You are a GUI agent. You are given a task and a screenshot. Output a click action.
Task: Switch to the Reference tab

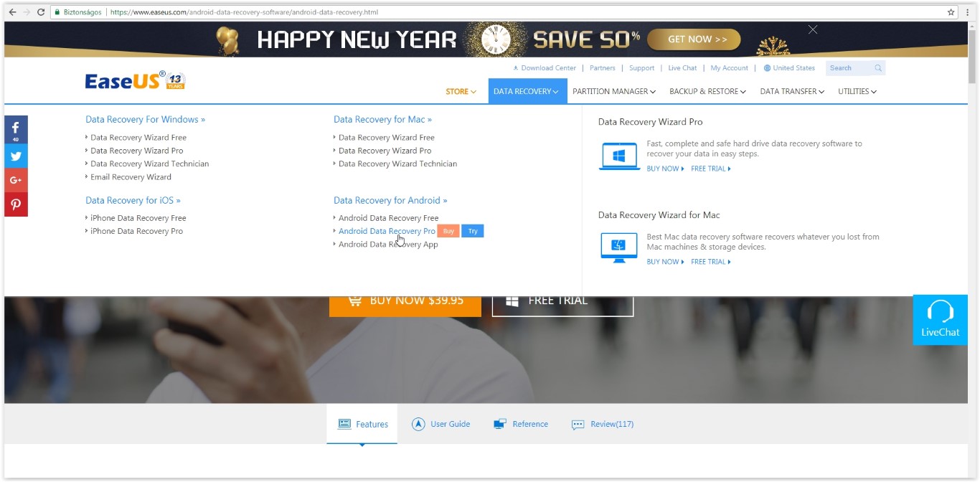point(521,424)
